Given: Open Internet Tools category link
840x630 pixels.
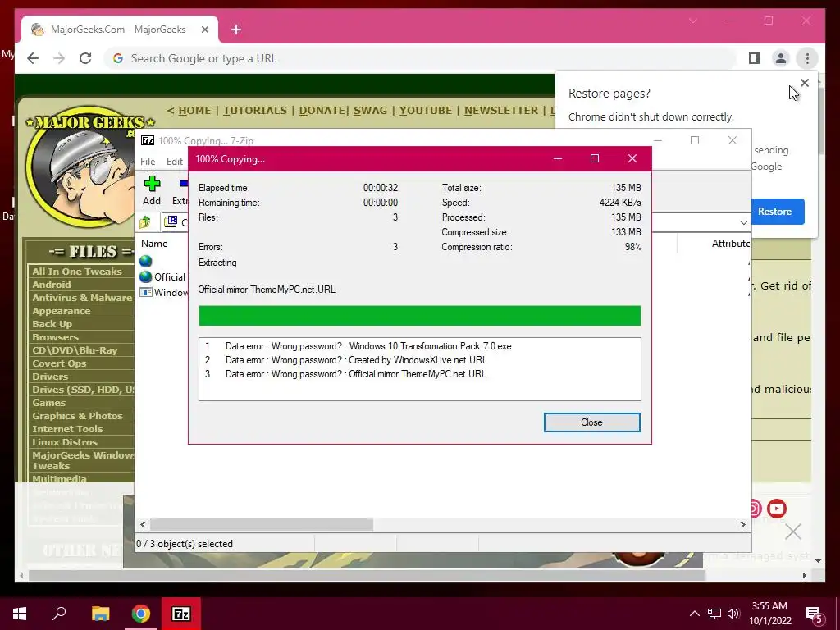Looking at the screenshot, I should [x=67, y=429].
